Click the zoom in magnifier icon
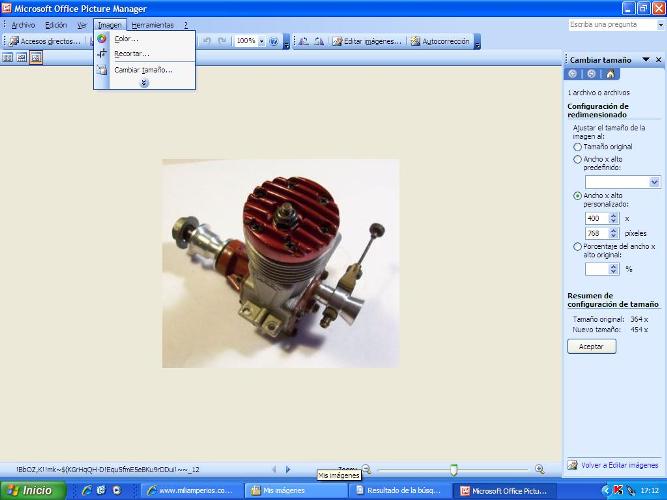 pos(540,469)
